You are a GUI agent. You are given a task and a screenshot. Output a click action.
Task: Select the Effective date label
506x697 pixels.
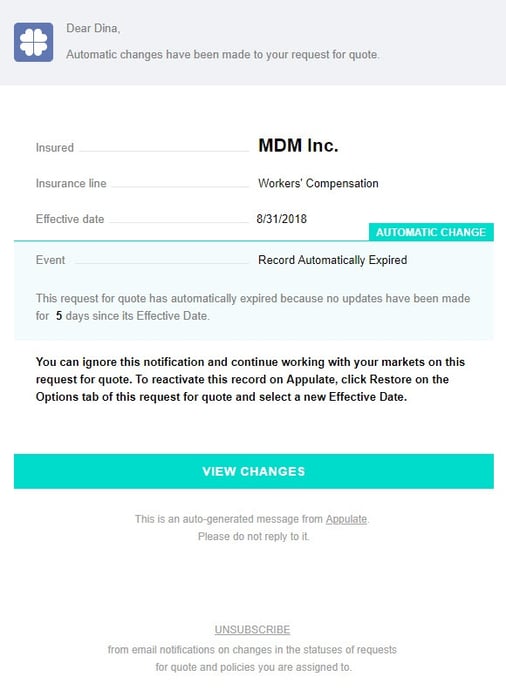(x=70, y=219)
